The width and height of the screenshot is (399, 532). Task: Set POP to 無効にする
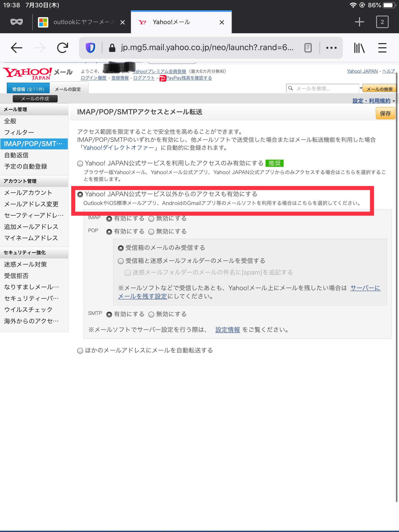(151, 232)
